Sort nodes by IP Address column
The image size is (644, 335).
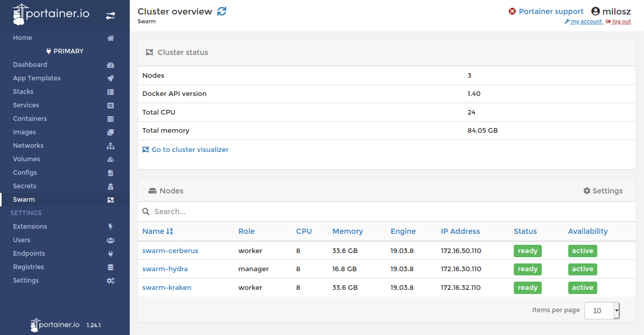click(x=460, y=231)
